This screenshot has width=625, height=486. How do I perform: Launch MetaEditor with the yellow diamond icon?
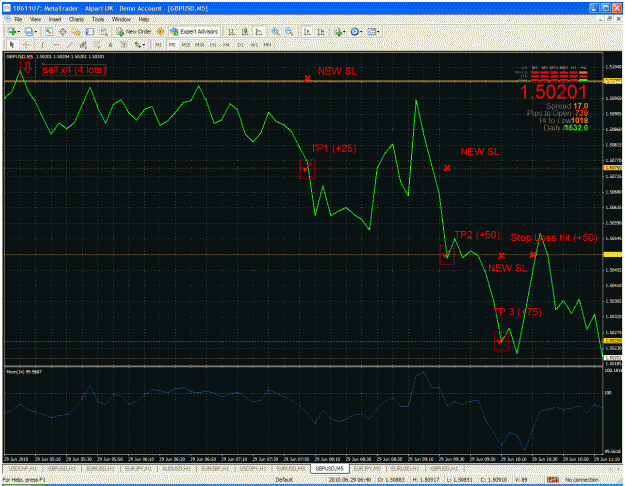(x=160, y=31)
